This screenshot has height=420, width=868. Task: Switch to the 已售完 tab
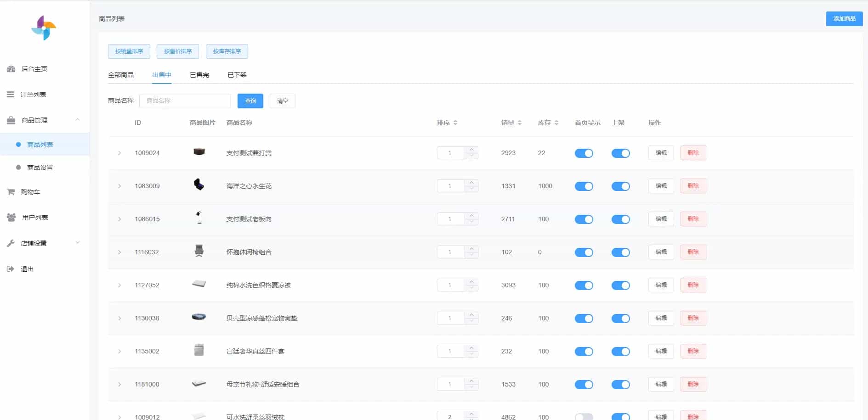tap(199, 74)
